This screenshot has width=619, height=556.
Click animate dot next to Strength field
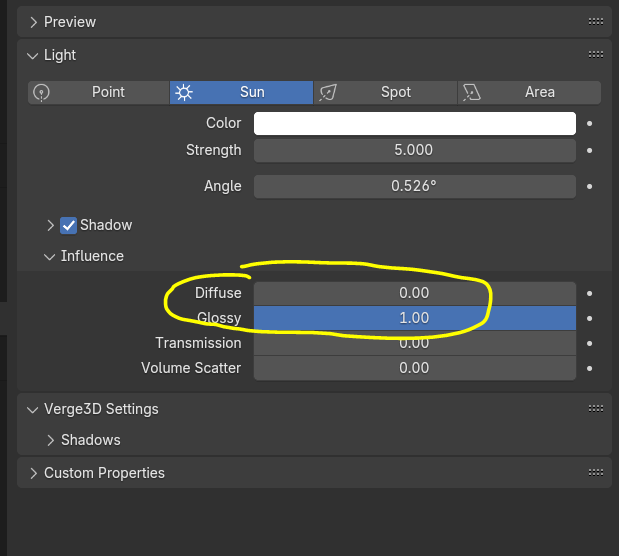tap(589, 150)
